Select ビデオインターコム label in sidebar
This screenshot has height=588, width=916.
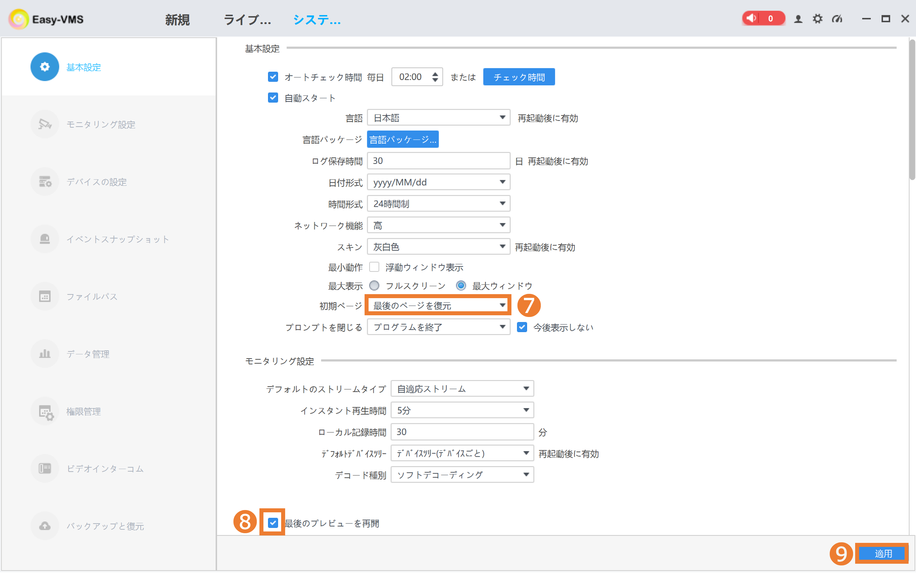[x=105, y=469]
